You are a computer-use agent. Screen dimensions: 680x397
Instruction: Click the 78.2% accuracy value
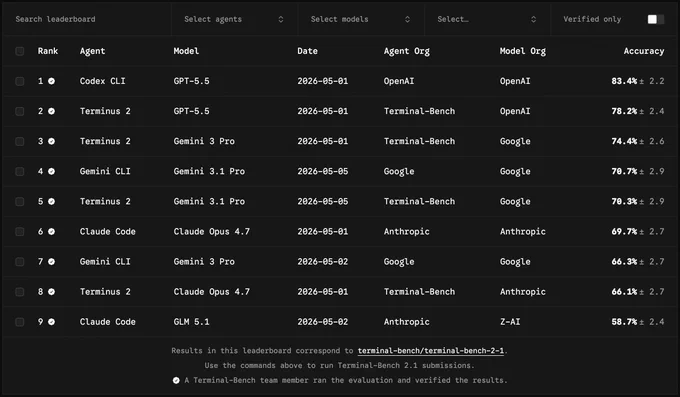tap(624, 111)
